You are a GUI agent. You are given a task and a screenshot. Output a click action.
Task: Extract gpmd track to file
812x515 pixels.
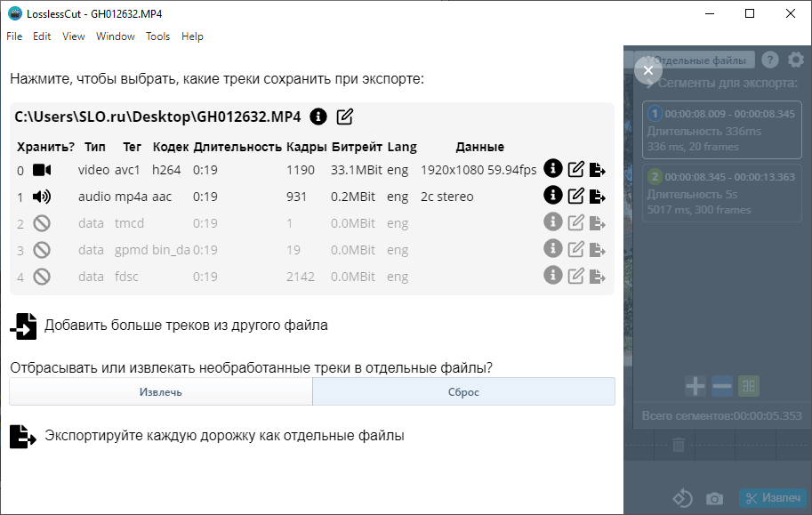click(x=597, y=250)
